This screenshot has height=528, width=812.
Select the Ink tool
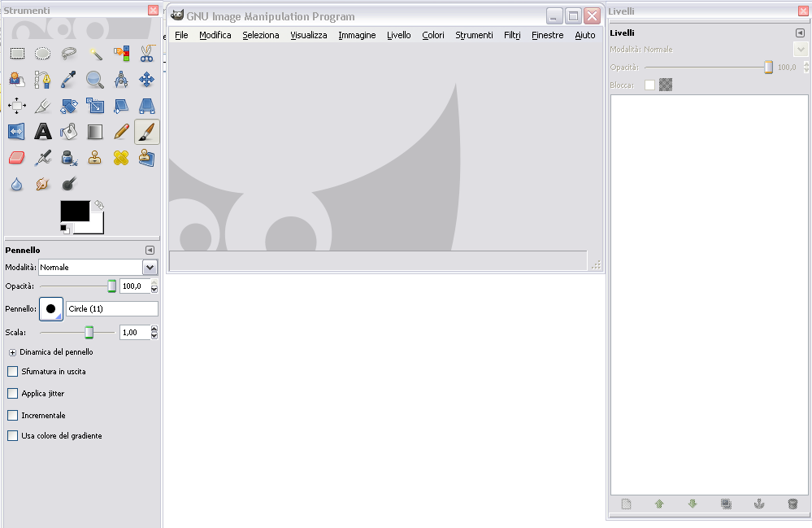tap(68, 158)
